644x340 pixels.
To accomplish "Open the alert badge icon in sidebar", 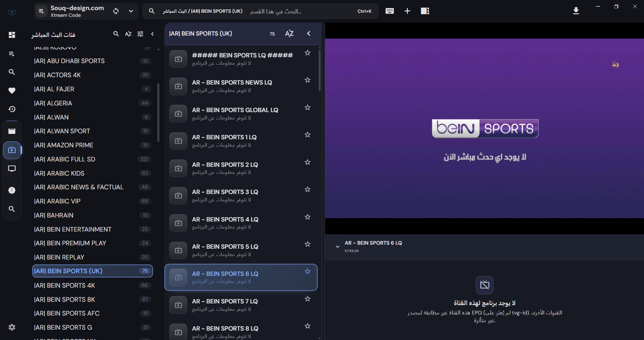I will 12,190.
